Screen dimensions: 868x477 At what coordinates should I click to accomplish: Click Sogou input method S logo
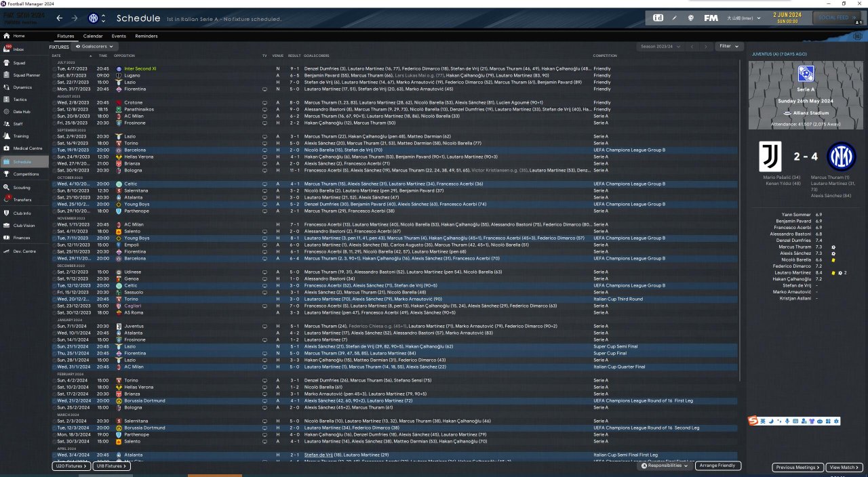coord(753,421)
